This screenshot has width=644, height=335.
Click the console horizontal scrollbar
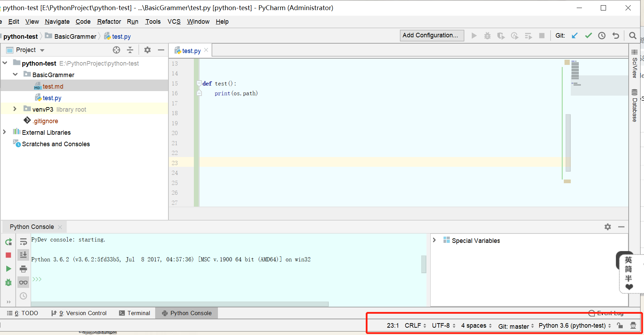coord(180,304)
